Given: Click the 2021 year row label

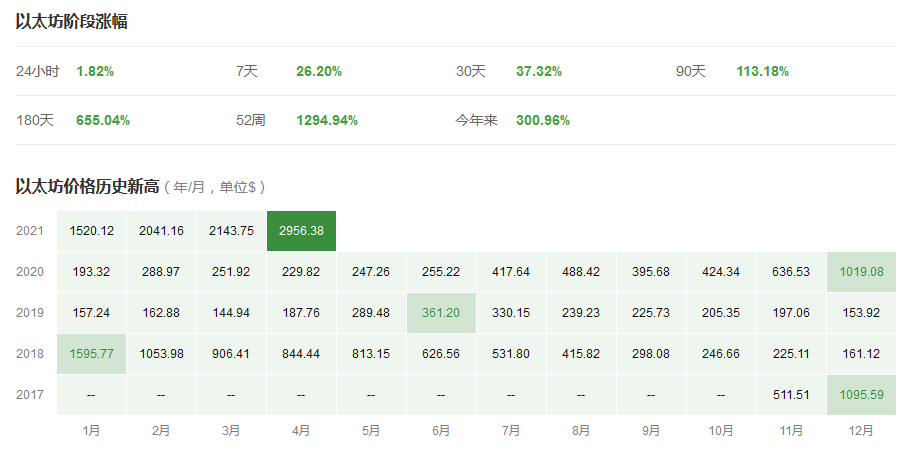Looking at the screenshot, I should tap(30, 231).
